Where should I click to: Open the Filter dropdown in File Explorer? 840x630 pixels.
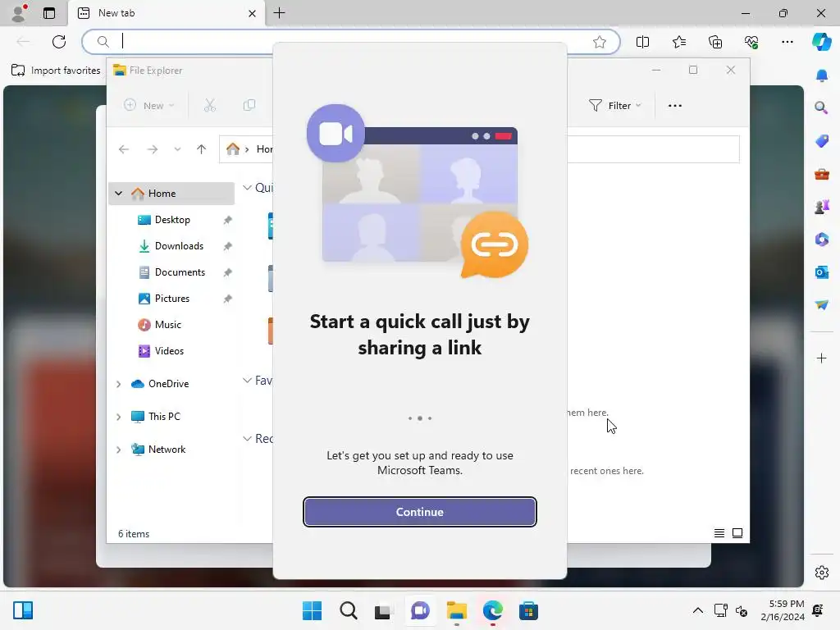coord(614,106)
